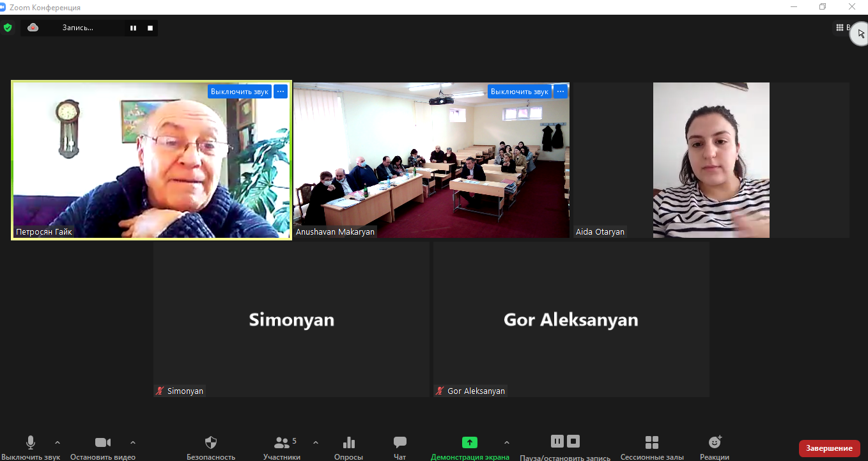This screenshot has width=868, height=461.
Task: Pause the recording in top indicator
Action: (x=134, y=28)
